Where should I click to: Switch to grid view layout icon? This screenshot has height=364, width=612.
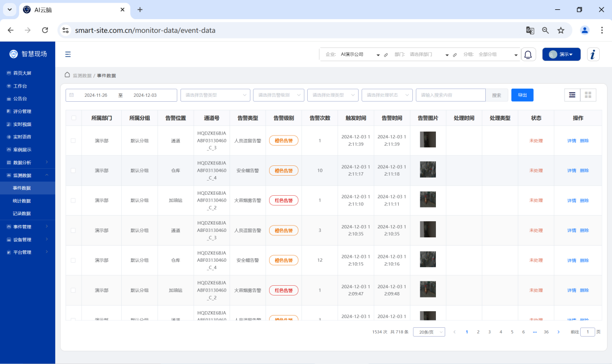(x=588, y=95)
